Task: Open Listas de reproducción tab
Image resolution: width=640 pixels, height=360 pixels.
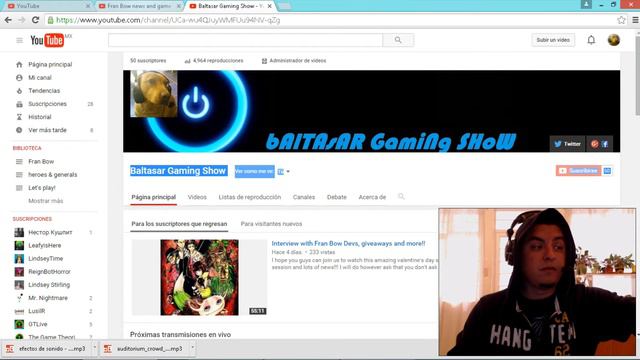Action: (250, 197)
